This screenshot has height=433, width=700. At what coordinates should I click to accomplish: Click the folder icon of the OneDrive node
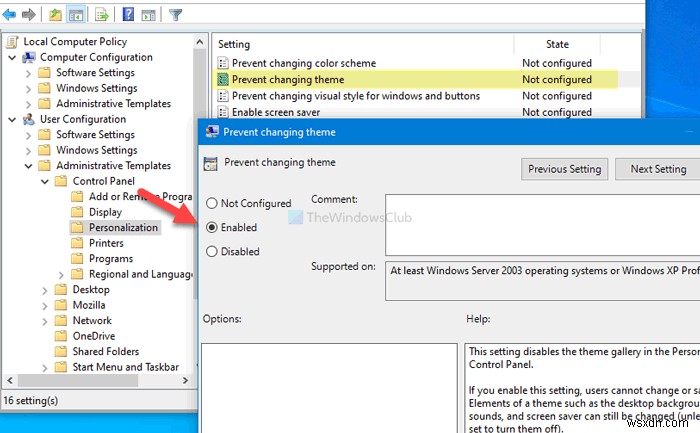(x=61, y=336)
